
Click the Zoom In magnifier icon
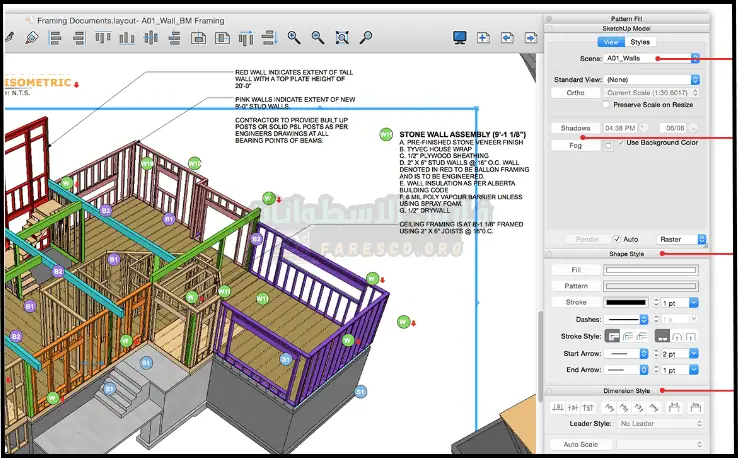tap(294, 38)
